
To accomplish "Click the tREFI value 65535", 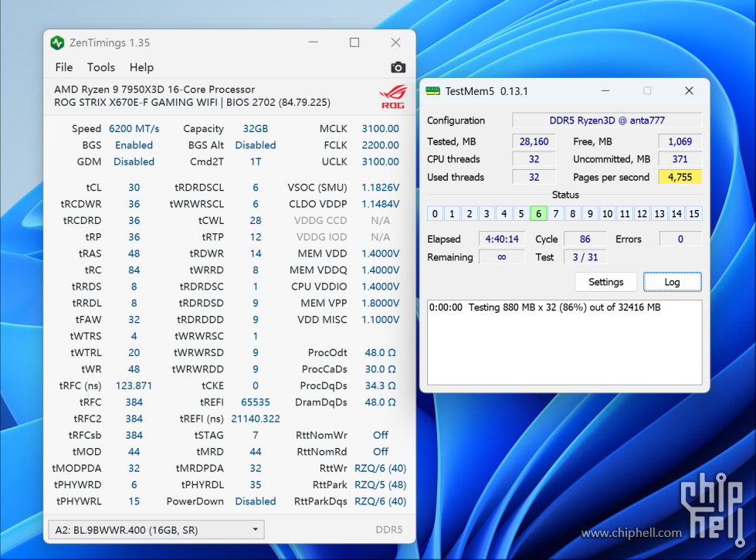I will pos(255,402).
